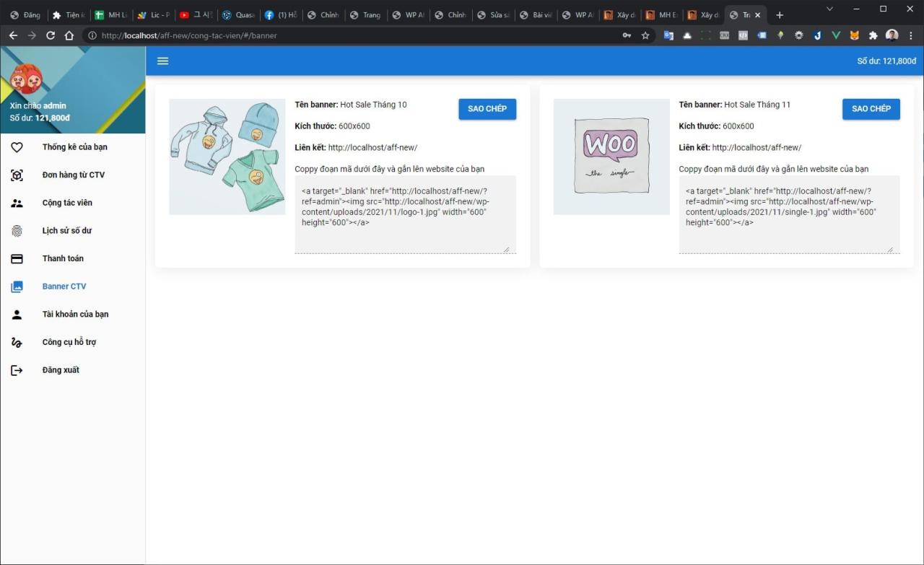This screenshot has height=565, width=924.
Task: Click the heart icon beside Thống kê của bạn
Action: [17, 146]
